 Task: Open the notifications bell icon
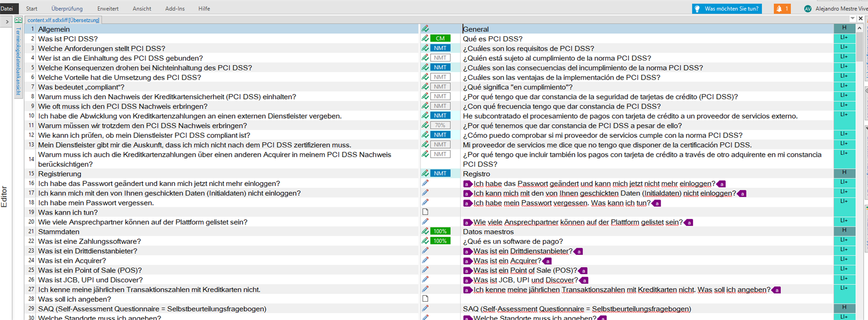[x=782, y=9]
